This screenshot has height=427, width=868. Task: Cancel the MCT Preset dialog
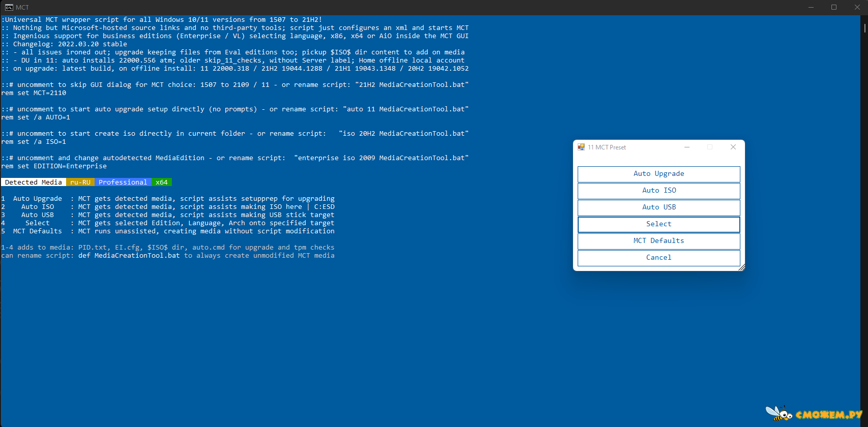pyautogui.click(x=659, y=258)
